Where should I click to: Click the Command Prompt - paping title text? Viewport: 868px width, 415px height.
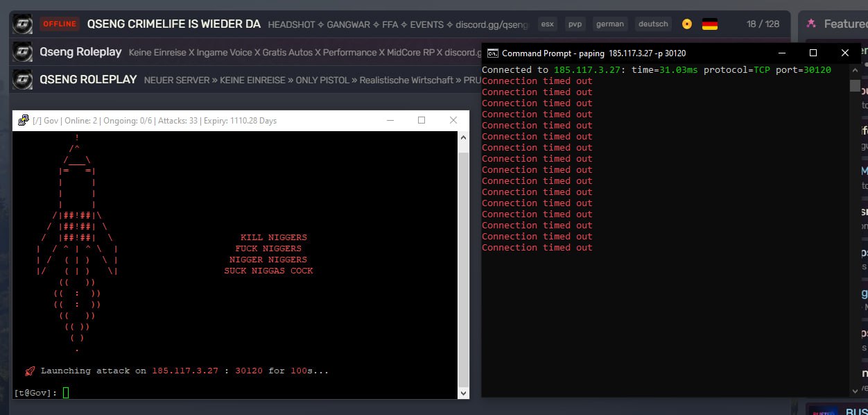point(594,53)
